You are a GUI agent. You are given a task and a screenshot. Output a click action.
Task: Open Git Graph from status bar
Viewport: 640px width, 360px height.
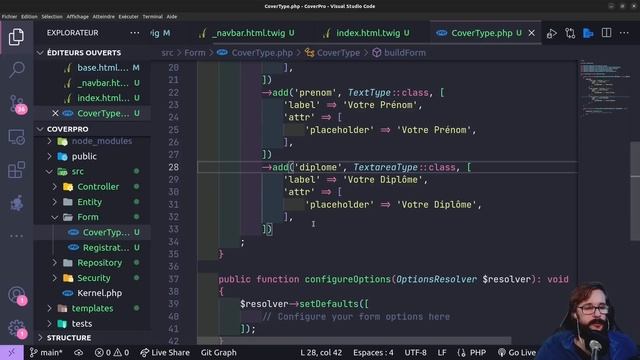pos(218,352)
